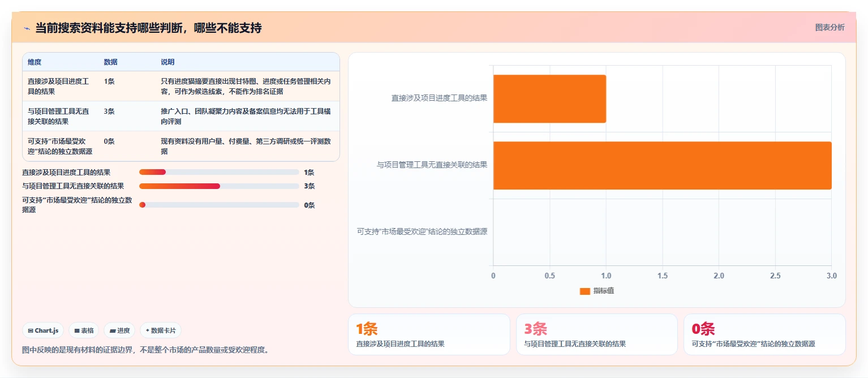Click chart y-axis label 与项目管理工具无直接关联的结果

(x=432, y=165)
